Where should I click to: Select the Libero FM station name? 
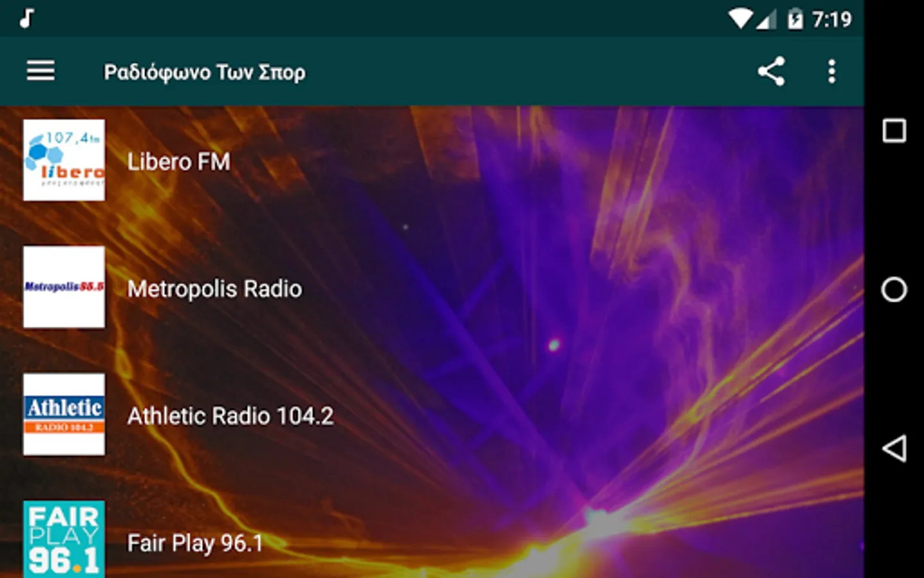(178, 162)
